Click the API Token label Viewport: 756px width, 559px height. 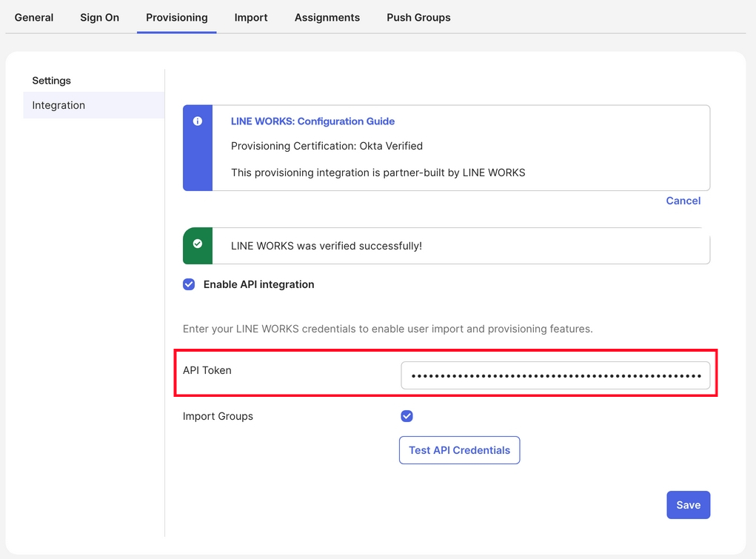(207, 370)
